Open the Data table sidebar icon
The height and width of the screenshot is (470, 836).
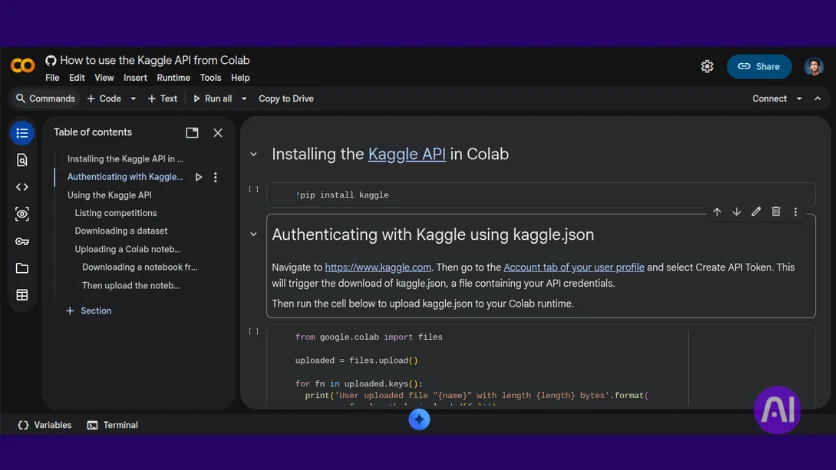tap(22, 295)
